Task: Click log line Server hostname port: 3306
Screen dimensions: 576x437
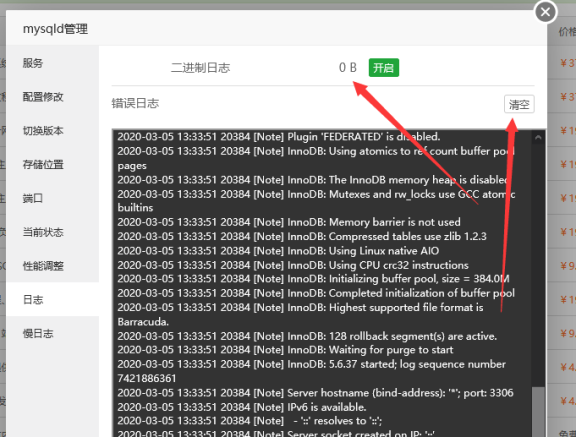Action: point(315,393)
